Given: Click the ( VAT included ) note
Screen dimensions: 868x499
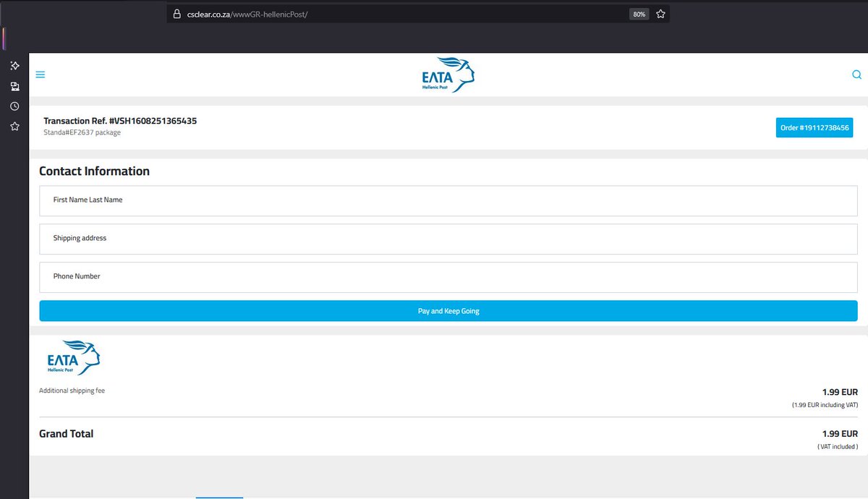Looking at the screenshot, I should click(x=838, y=447).
